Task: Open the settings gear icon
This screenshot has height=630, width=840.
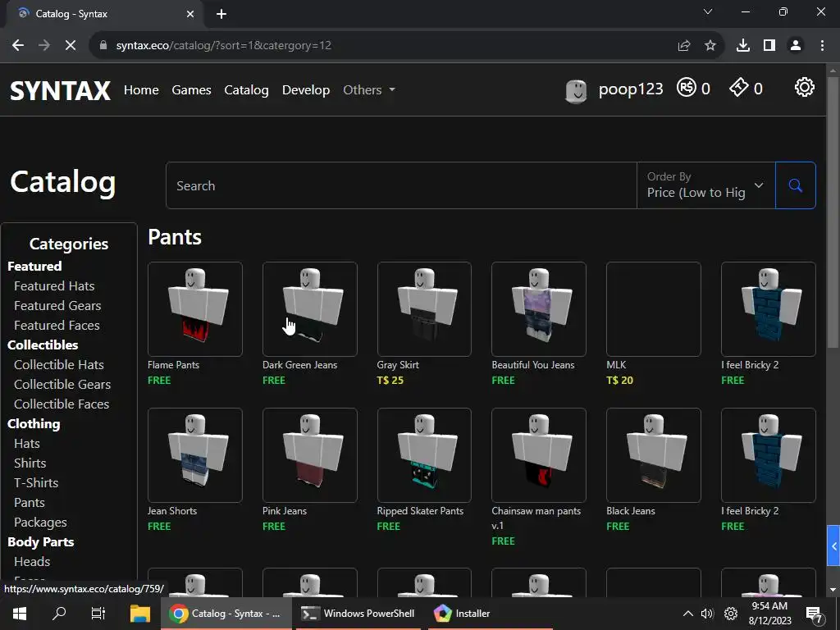Action: coord(804,87)
